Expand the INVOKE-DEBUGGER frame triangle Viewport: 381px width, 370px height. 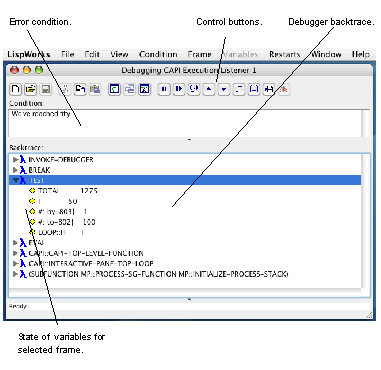[x=15, y=160]
